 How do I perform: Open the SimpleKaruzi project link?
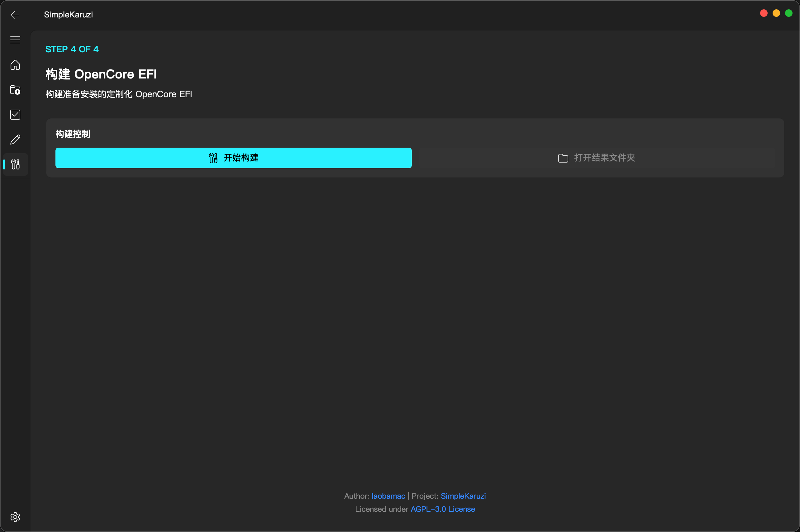tap(463, 496)
